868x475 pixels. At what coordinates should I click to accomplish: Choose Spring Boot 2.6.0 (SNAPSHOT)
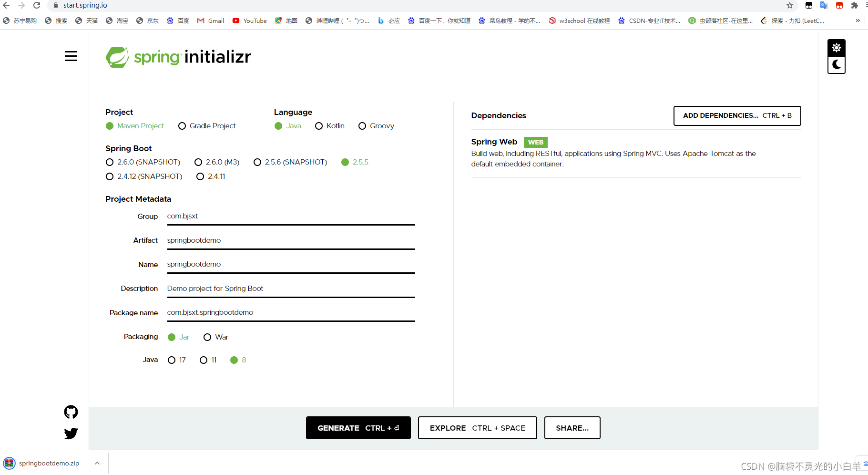coord(143,162)
